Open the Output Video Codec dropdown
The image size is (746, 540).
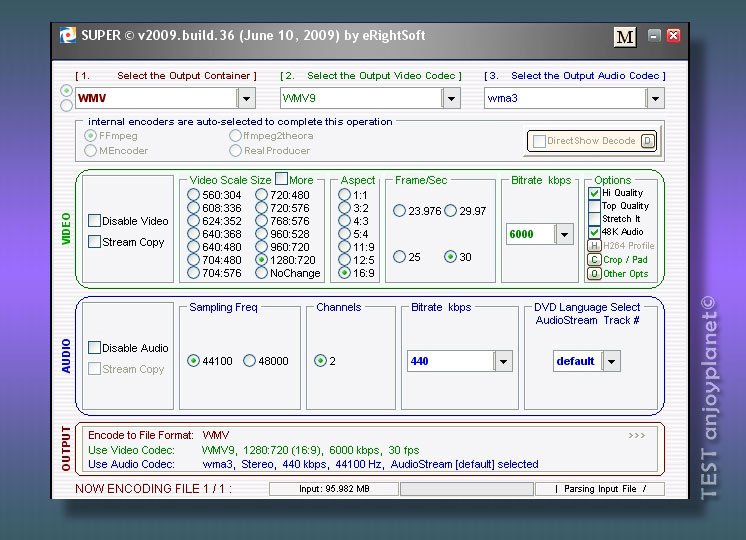click(451, 98)
